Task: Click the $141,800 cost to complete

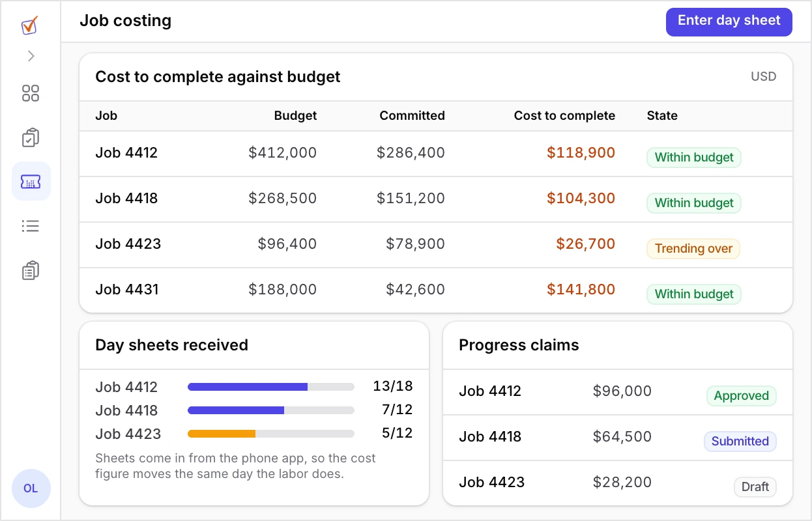Action: (581, 290)
